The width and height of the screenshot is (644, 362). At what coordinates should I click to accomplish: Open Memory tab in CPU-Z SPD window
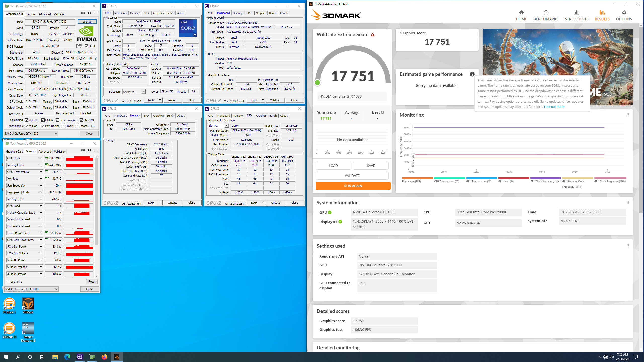(238, 116)
